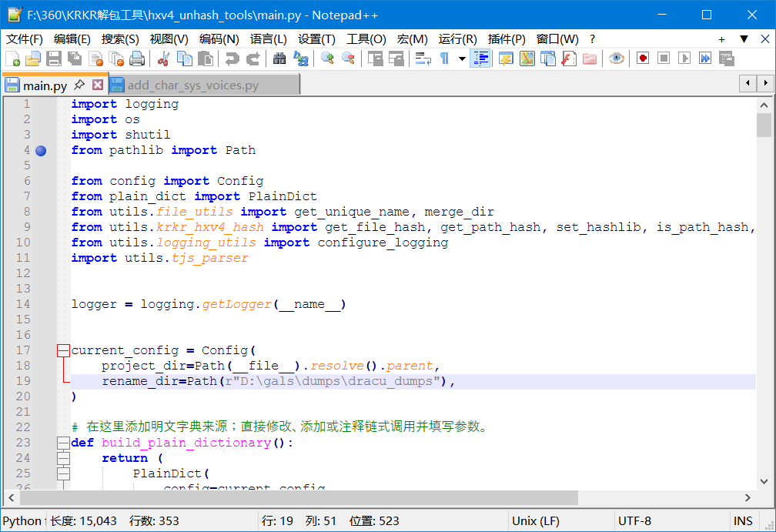This screenshot has width=776, height=532.
Task: Undo the last edit via toolbar arrow
Action: [232, 59]
